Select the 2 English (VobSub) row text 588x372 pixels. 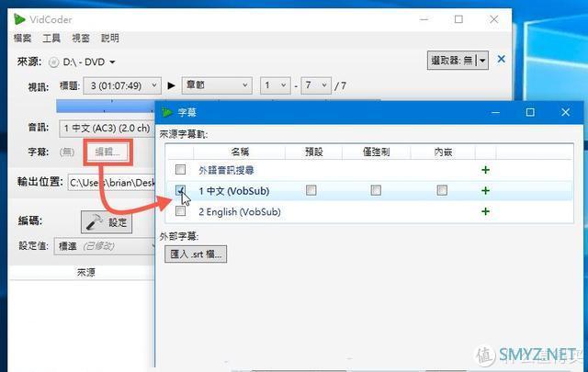click(240, 212)
